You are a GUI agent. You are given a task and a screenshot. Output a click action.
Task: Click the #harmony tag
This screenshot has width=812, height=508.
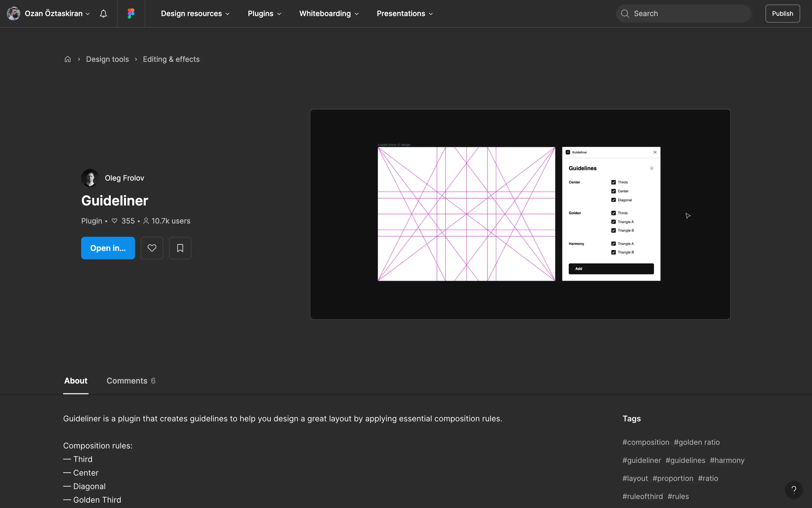click(727, 460)
